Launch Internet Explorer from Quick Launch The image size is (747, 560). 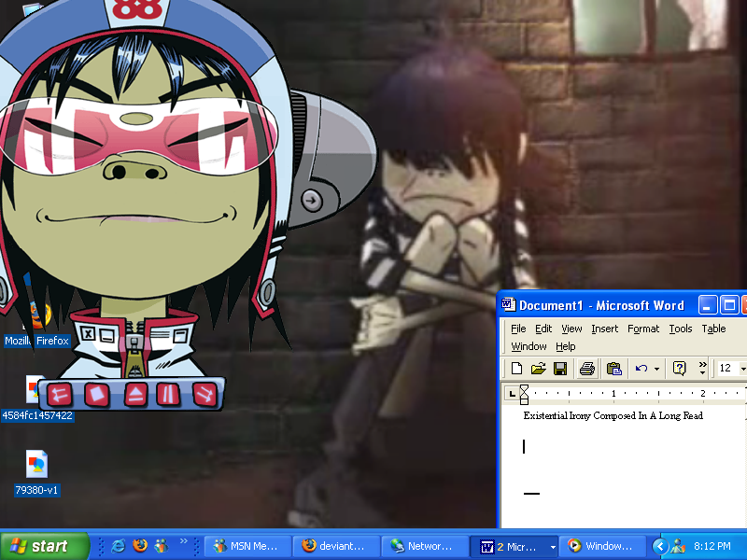point(118,546)
